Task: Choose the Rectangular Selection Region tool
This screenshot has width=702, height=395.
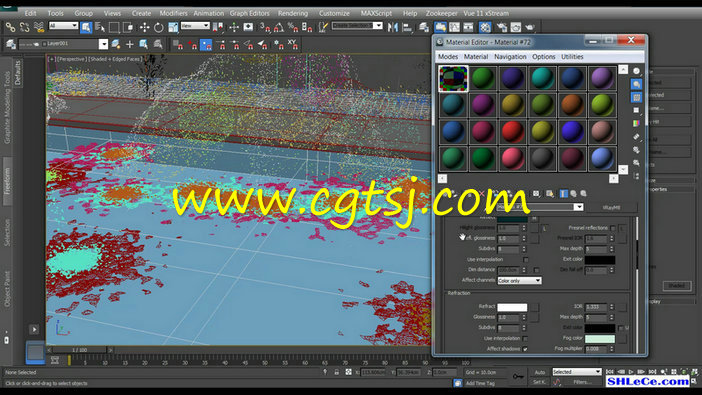Action: [x=114, y=27]
